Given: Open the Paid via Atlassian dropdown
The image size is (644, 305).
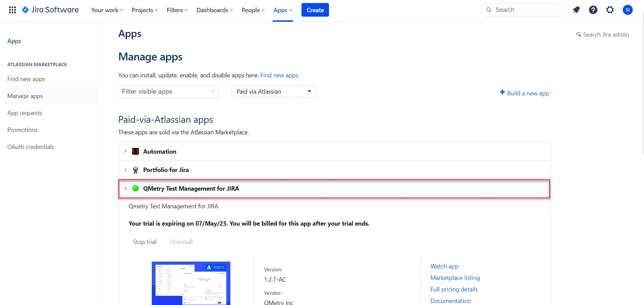Looking at the screenshot, I should pyautogui.click(x=273, y=92).
